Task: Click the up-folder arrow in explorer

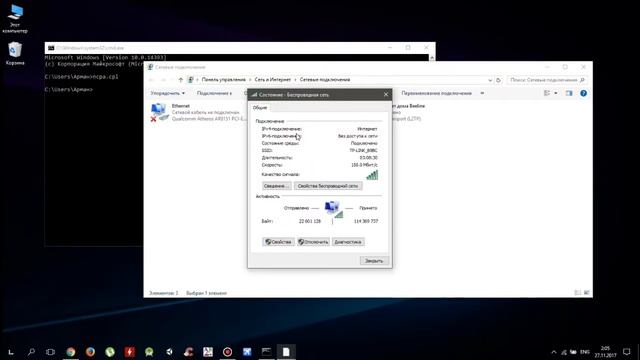Action: [180, 80]
